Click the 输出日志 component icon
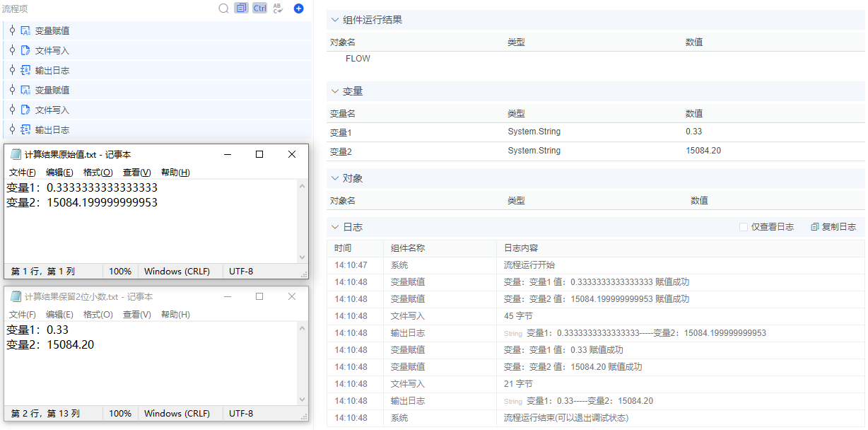This screenshot has height=430, width=868. point(24,70)
